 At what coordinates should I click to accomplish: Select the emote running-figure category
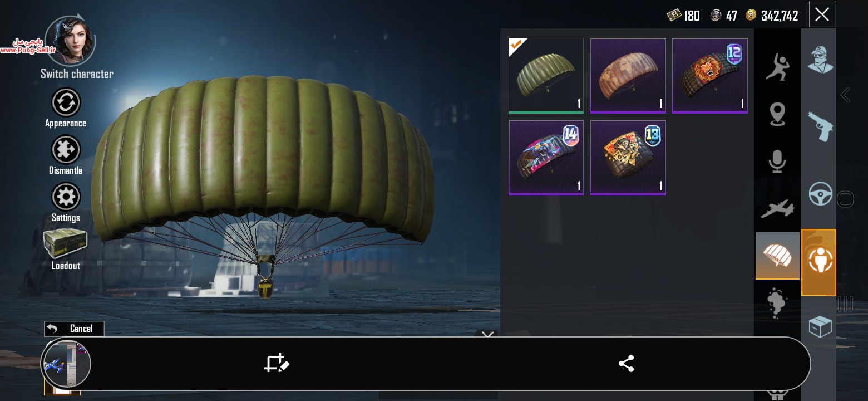click(777, 67)
